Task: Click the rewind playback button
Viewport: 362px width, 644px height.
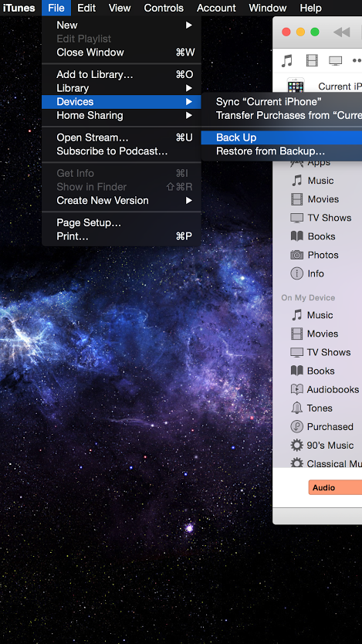Action: [341, 32]
